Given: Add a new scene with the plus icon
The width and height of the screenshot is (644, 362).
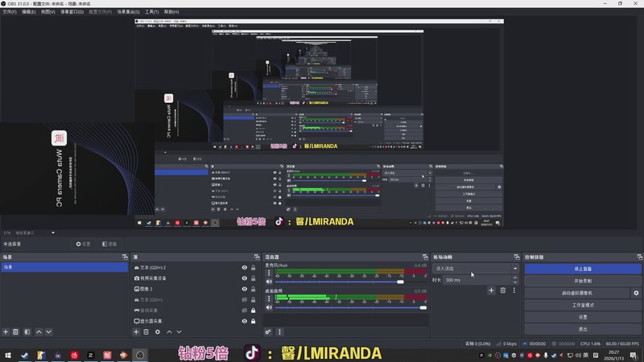Looking at the screenshot, I should coord(6,331).
